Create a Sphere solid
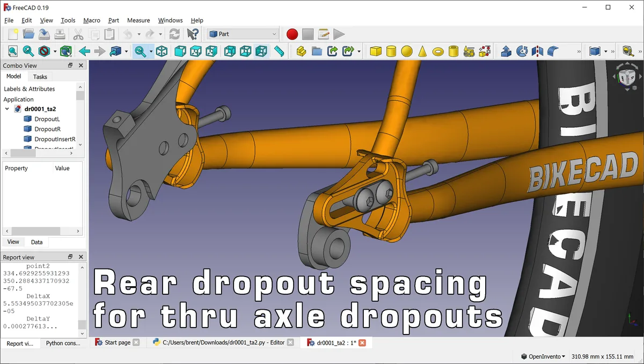 point(407,52)
